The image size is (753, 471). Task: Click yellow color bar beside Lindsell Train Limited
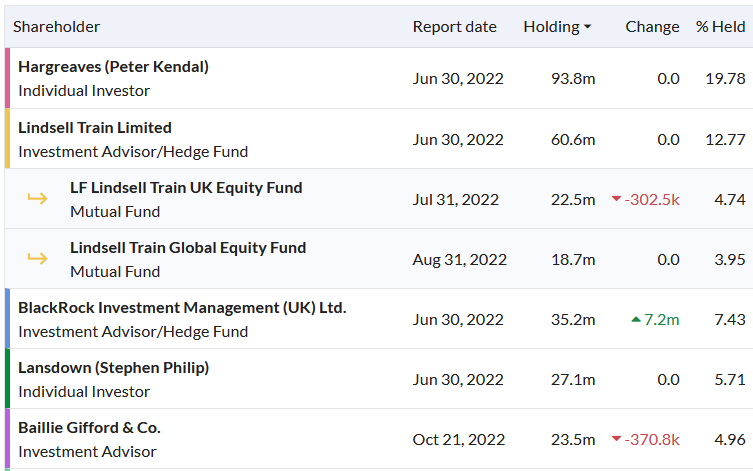pos(7,138)
